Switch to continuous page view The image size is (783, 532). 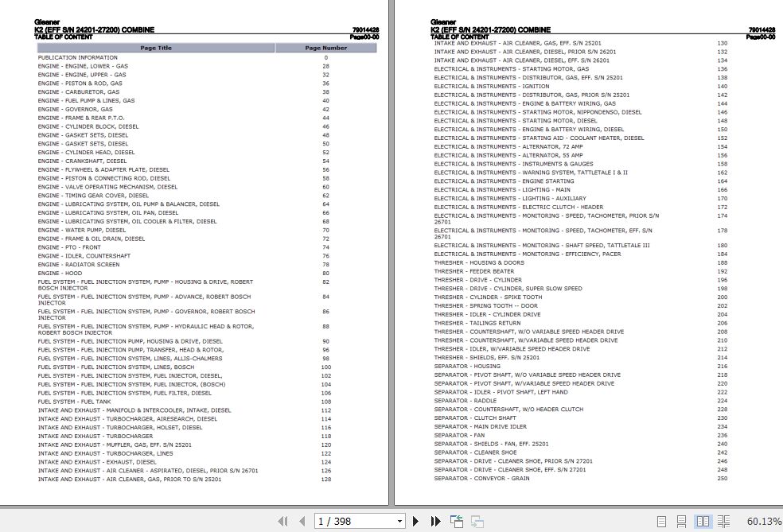[x=681, y=522]
